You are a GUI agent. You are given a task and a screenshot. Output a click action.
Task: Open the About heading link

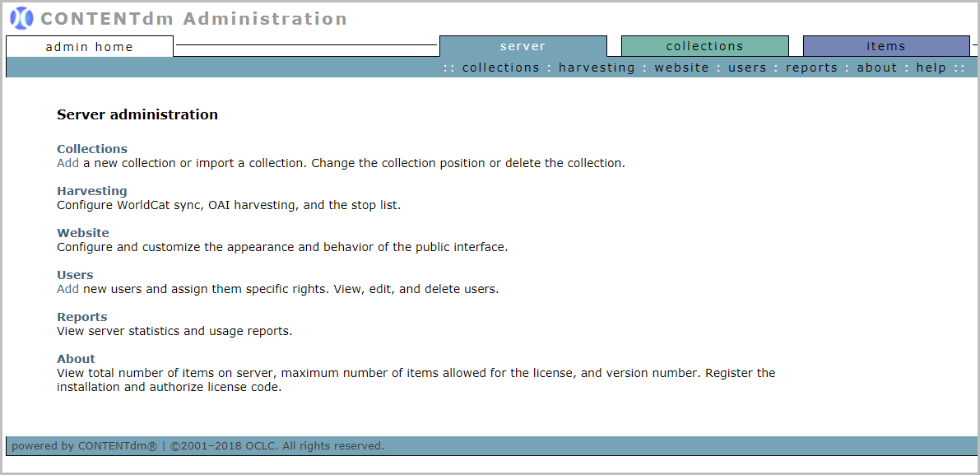pyautogui.click(x=77, y=358)
